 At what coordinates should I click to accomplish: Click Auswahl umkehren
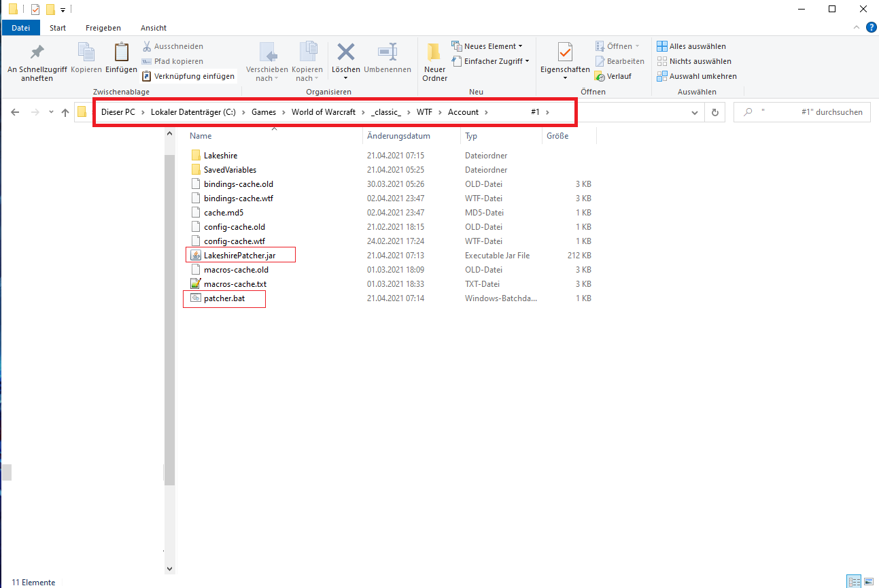point(697,76)
